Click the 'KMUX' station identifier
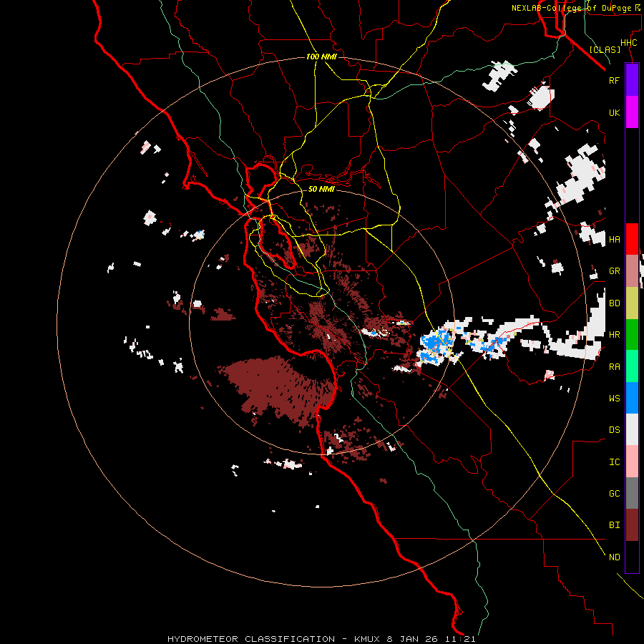Screen dimensions: 644x644 tap(368, 639)
